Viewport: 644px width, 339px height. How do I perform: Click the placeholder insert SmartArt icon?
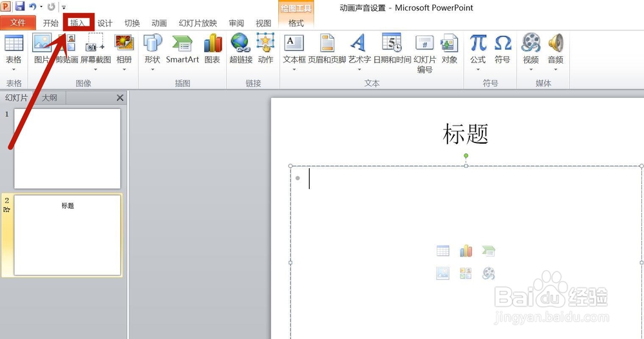click(488, 251)
